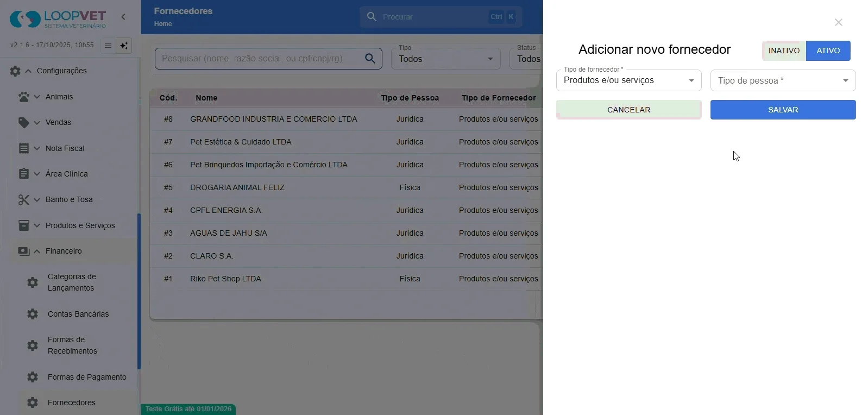This screenshot has width=868, height=415.
Task: Click the gear icon beside Contas Bancárias
Action: click(x=33, y=314)
